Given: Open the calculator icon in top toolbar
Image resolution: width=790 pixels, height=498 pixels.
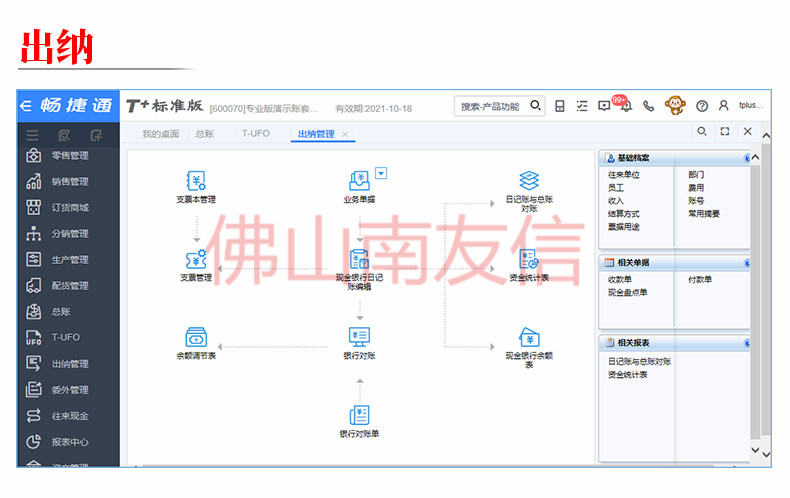Looking at the screenshot, I should point(560,106).
